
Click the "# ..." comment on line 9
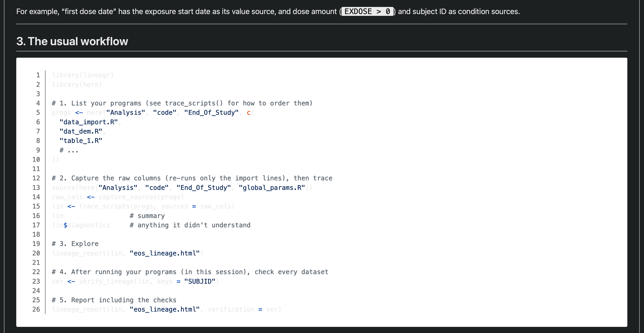tap(69, 150)
